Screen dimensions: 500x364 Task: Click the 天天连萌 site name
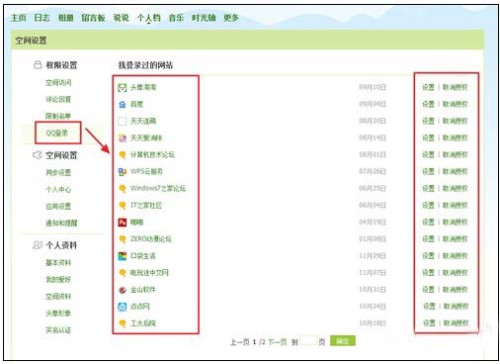(x=143, y=121)
